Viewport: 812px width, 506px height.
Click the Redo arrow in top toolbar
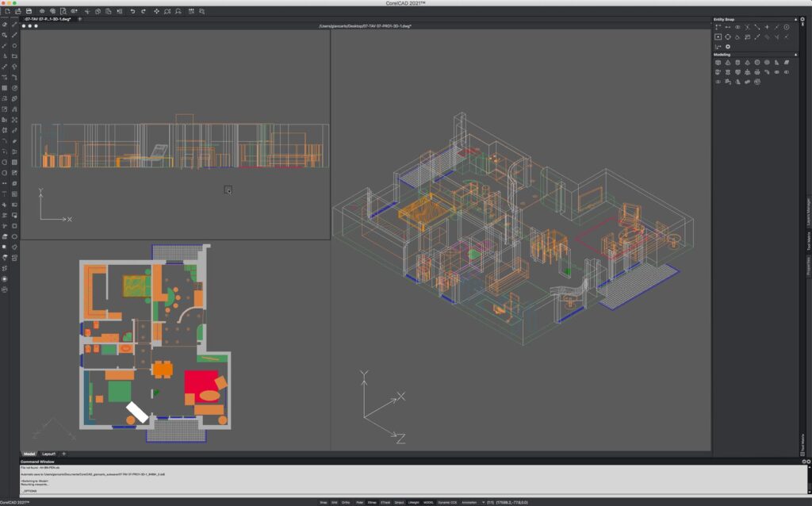click(x=143, y=11)
